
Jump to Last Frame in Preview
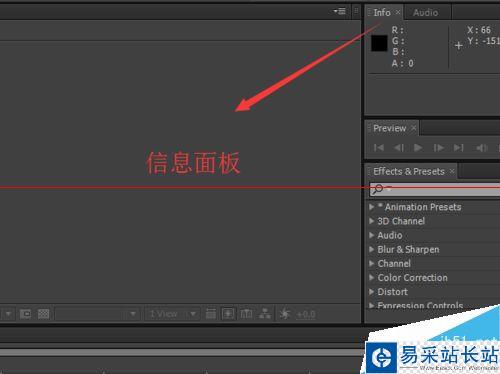[459, 147]
